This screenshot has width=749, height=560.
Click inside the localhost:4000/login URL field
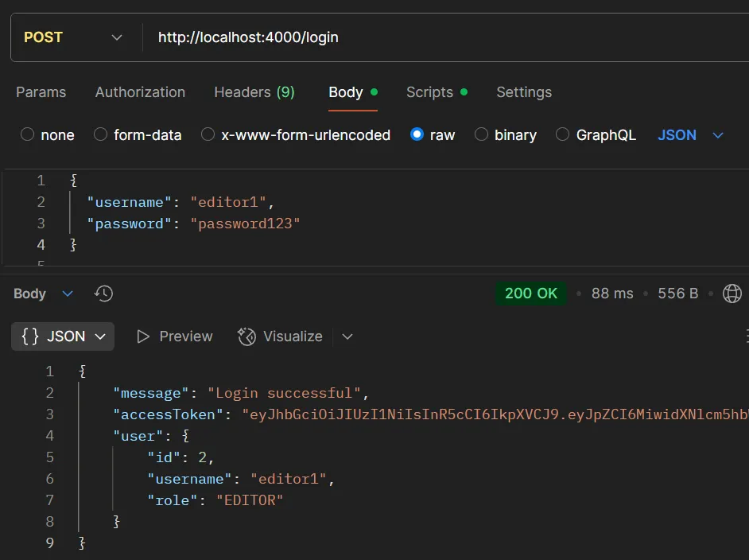(248, 37)
